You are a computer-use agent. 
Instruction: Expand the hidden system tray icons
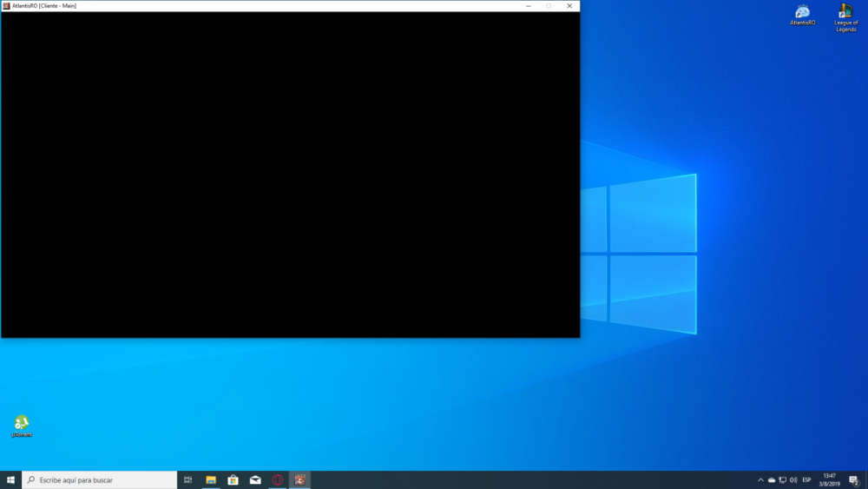coord(760,479)
